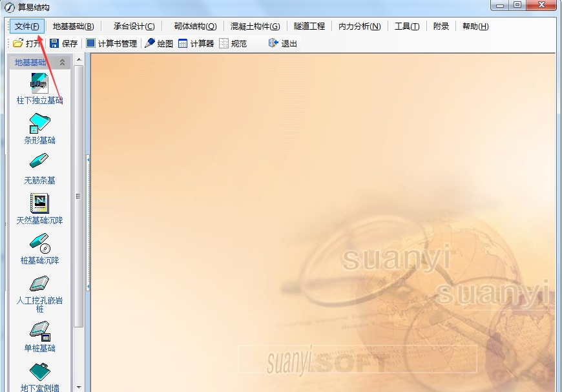Minimize the 算易结构 window
Image resolution: width=562 pixels, height=392 pixels.
coord(500,5)
